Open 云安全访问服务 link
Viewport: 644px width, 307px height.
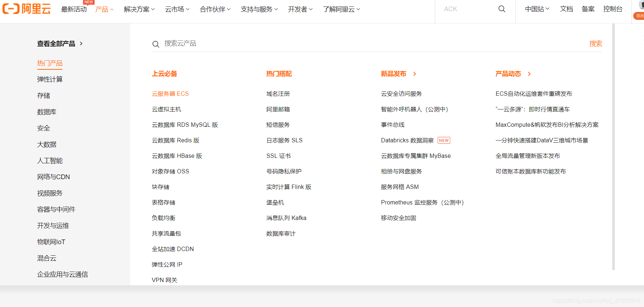coord(401,94)
